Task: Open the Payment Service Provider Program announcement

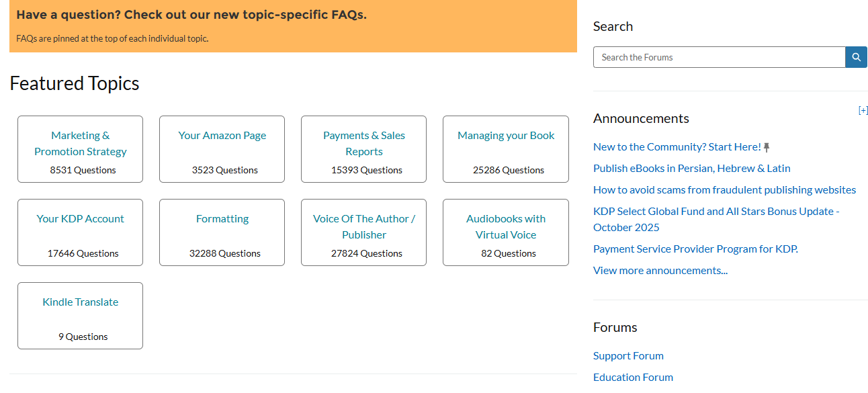Action: pos(695,249)
